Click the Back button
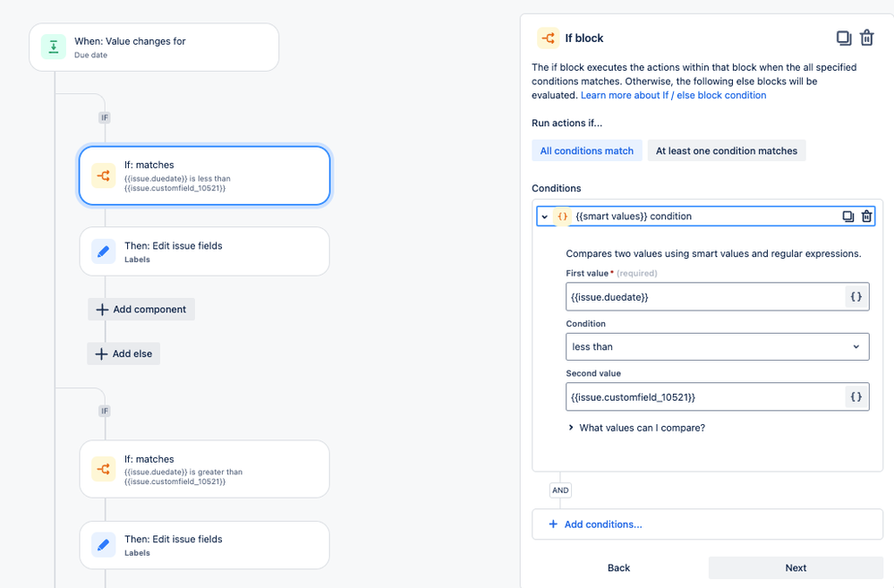This screenshot has width=894, height=588. [x=618, y=567]
